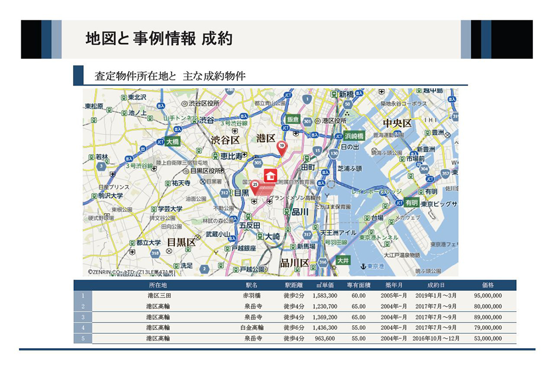
Task: Click the route 50 road shield near 新橋
Action: tap(347, 104)
